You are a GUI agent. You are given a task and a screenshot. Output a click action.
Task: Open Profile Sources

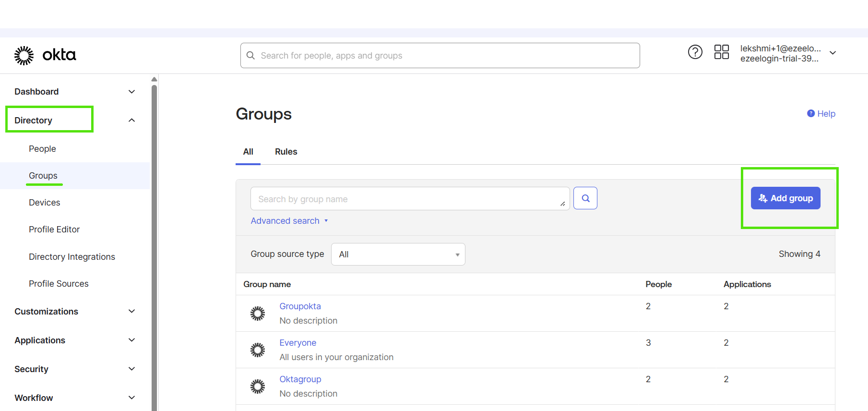59,284
